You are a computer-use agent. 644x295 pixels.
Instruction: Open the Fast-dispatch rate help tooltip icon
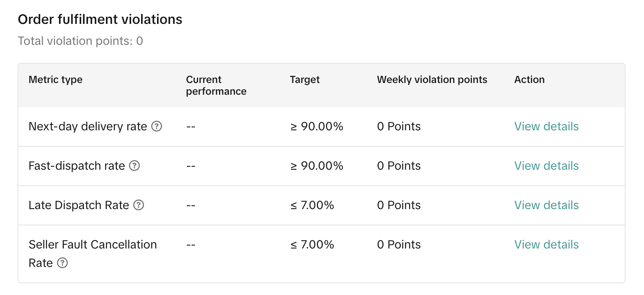point(134,166)
